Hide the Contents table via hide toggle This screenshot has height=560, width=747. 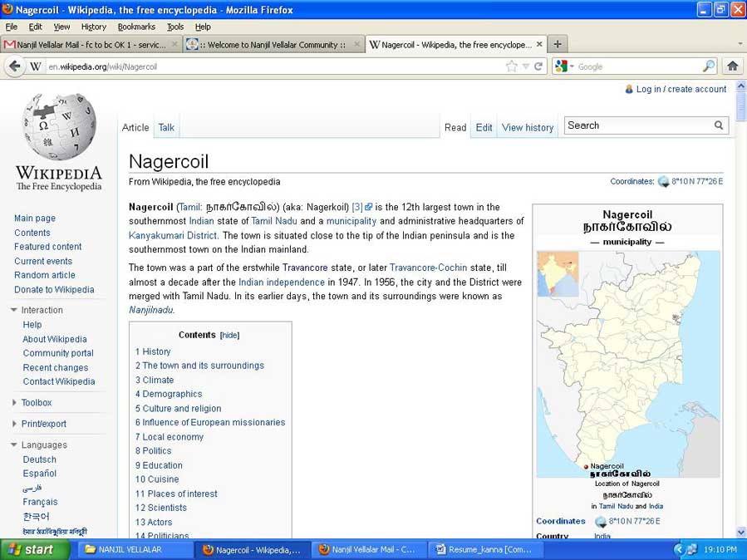coord(229,336)
